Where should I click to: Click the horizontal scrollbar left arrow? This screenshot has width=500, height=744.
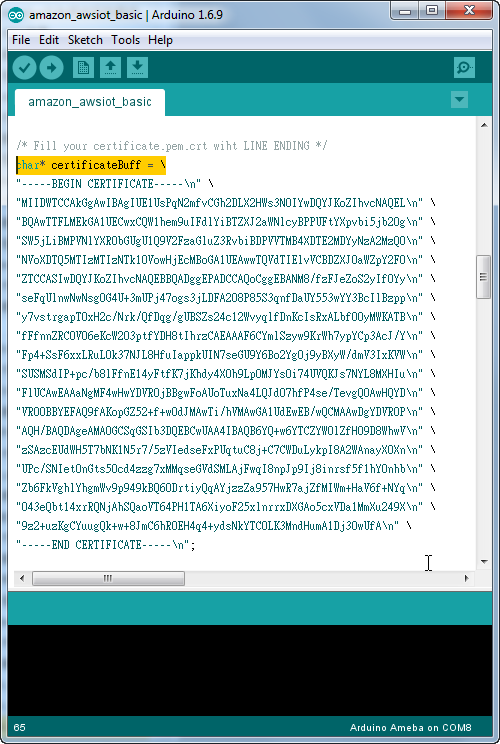click(x=22, y=578)
